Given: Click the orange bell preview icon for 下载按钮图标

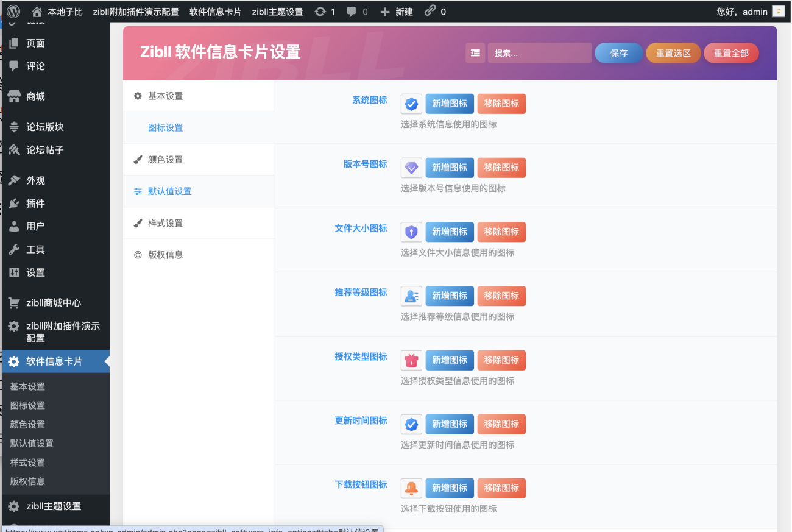Looking at the screenshot, I should (x=411, y=488).
